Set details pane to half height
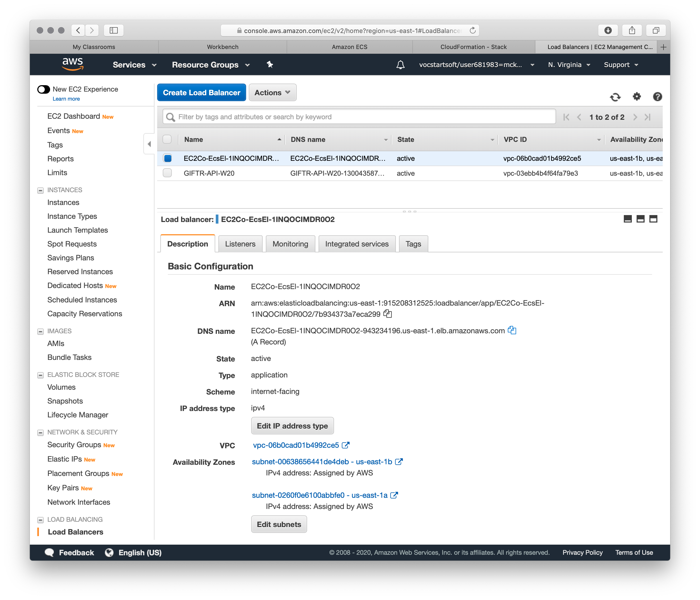 640,219
